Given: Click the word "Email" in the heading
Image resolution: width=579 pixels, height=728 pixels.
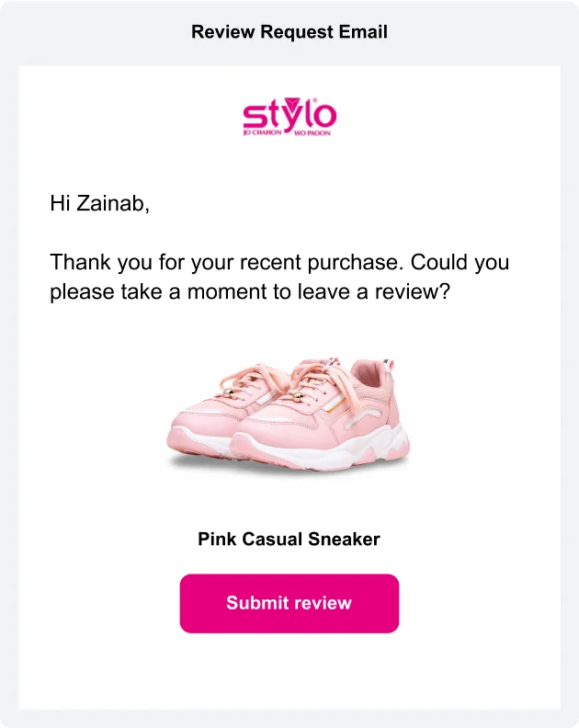Looking at the screenshot, I should click(x=362, y=32).
